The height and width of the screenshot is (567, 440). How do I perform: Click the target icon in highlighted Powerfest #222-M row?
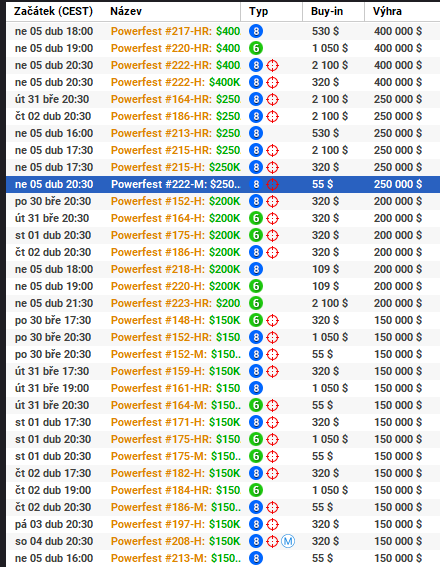point(272,184)
